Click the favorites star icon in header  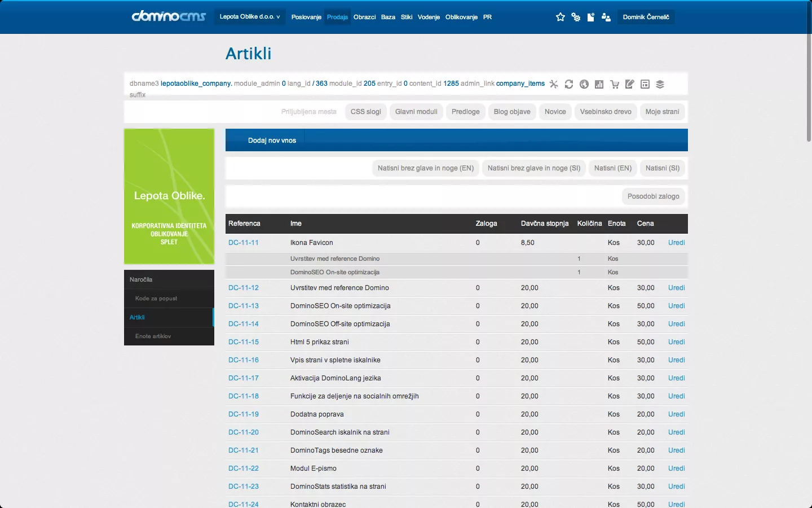coord(560,17)
